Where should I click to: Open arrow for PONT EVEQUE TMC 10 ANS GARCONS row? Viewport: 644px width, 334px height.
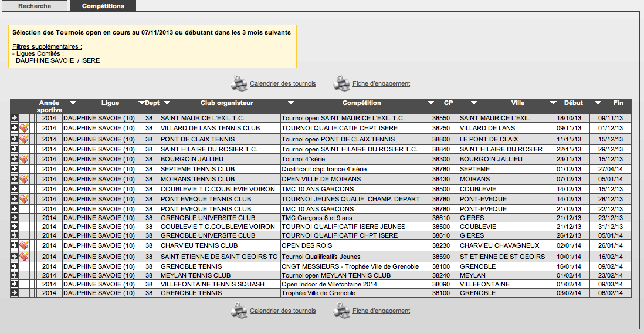click(x=15, y=209)
